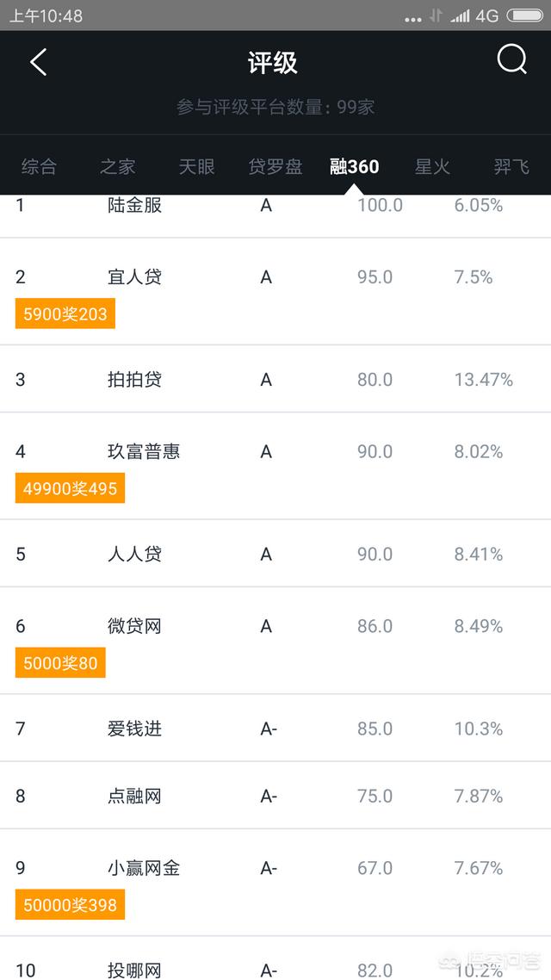Open the 点融网 listing
Viewport: 551px width, 980px height.
click(275, 796)
